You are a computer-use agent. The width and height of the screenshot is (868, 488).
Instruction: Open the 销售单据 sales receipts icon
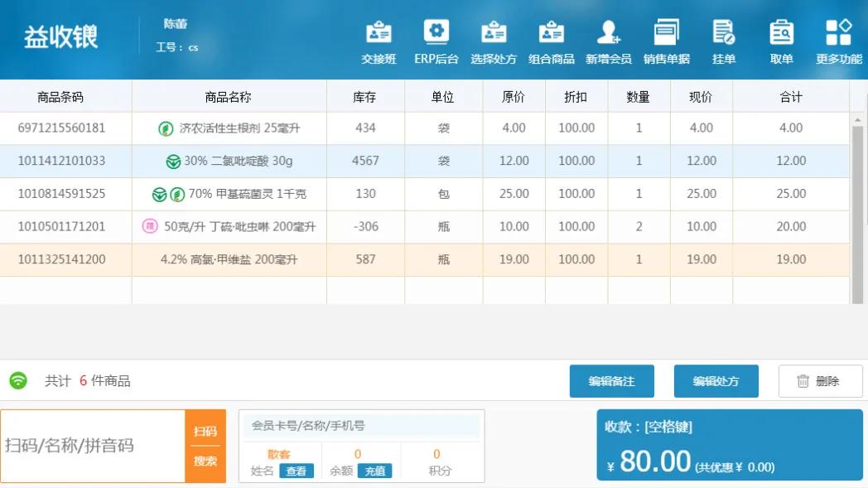coord(667,42)
